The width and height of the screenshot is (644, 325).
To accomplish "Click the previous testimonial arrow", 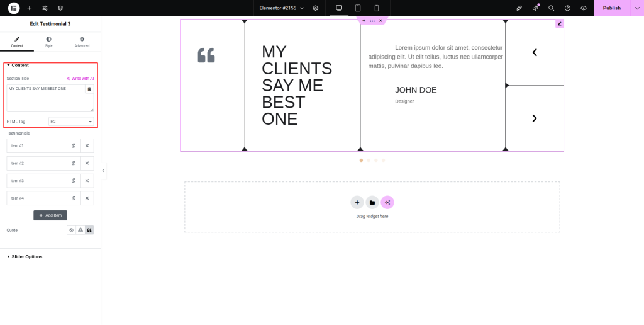I will pyautogui.click(x=535, y=52).
